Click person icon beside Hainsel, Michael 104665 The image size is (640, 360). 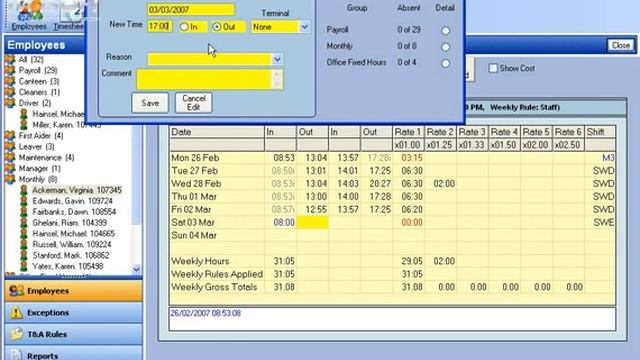(x=24, y=233)
